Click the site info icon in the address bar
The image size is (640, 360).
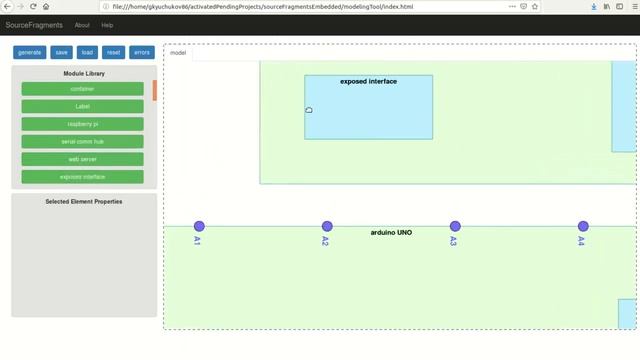coord(106,7)
